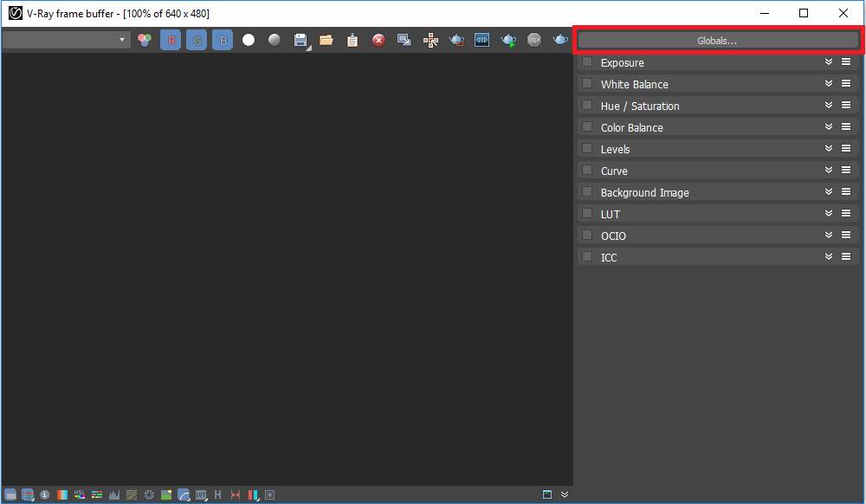Show corrections control window icon
This screenshot has width=866, height=504.
point(10,494)
